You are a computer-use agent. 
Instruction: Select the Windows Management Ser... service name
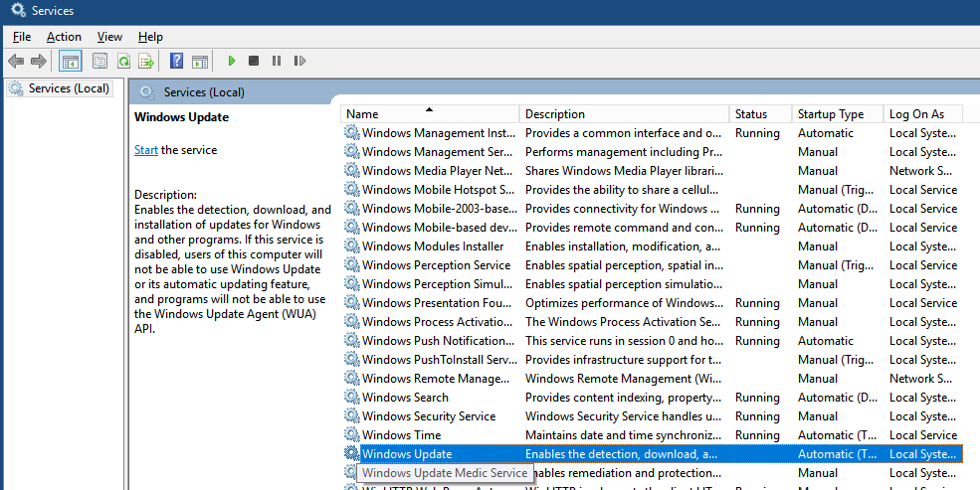[439, 152]
